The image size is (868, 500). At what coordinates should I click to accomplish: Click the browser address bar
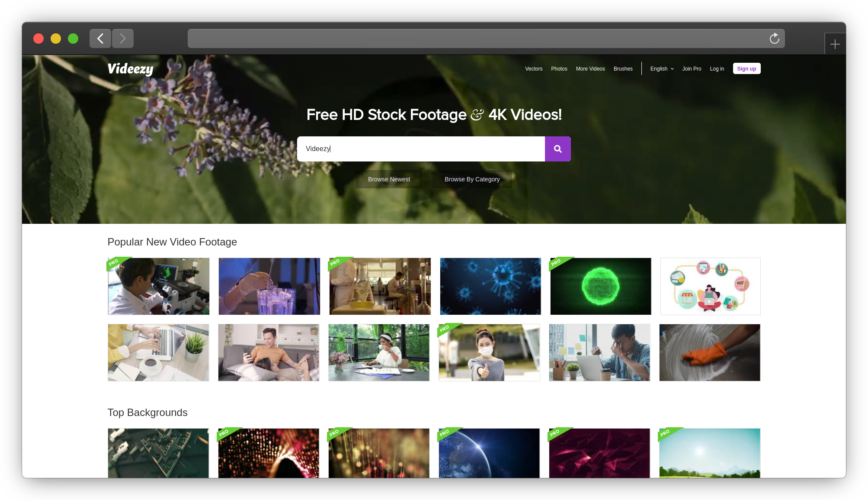tap(476, 39)
